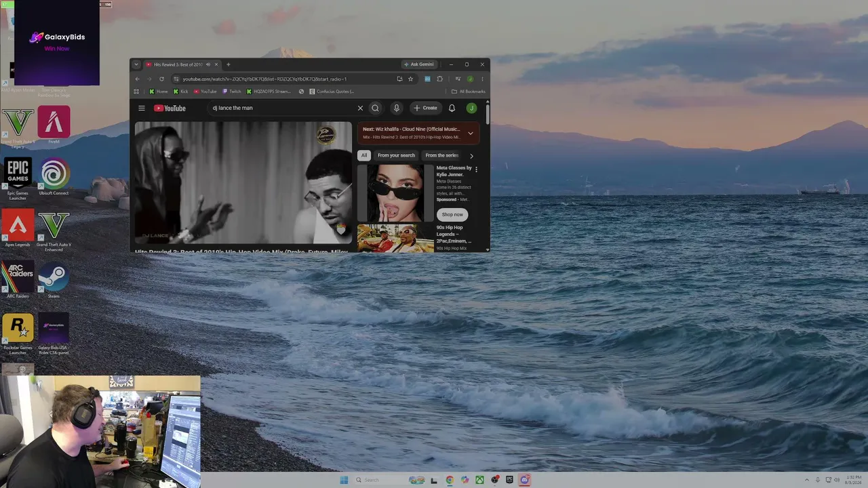The image size is (868, 488).
Task: Open the Windows Start menu
Action: click(x=344, y=480)
